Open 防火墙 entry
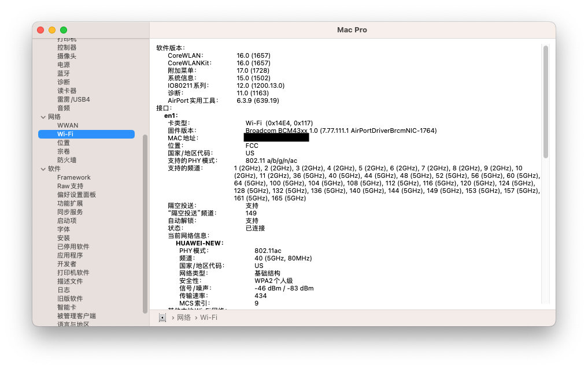The image size is (588, 369). point(66,160)
